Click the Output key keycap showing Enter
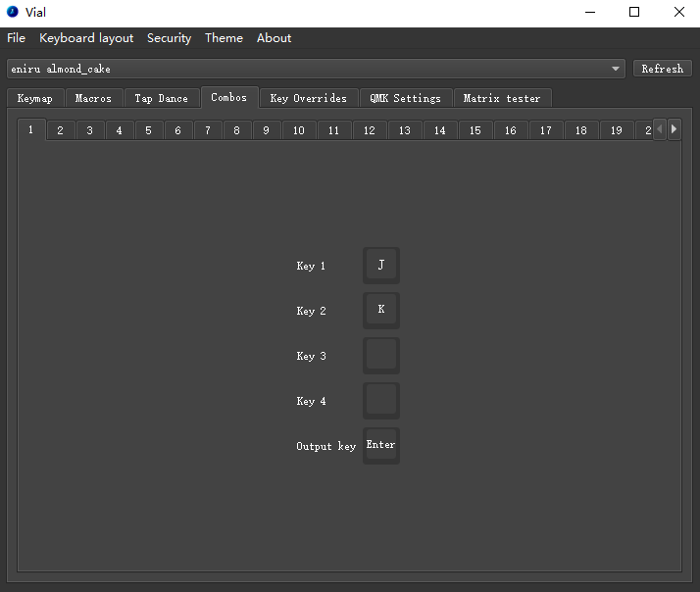 [x=381, y=446]
